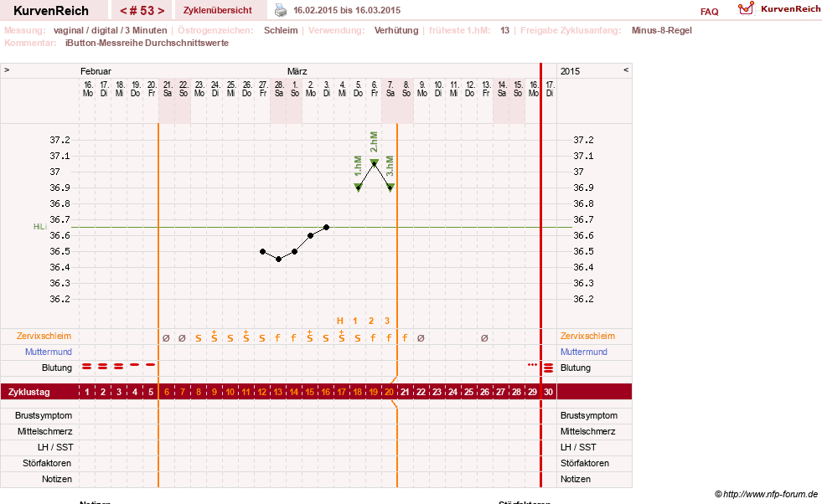
Task: Click the light bleeding dash on cycle day 5
Action: pyautogui.click(x=151, y=365)
